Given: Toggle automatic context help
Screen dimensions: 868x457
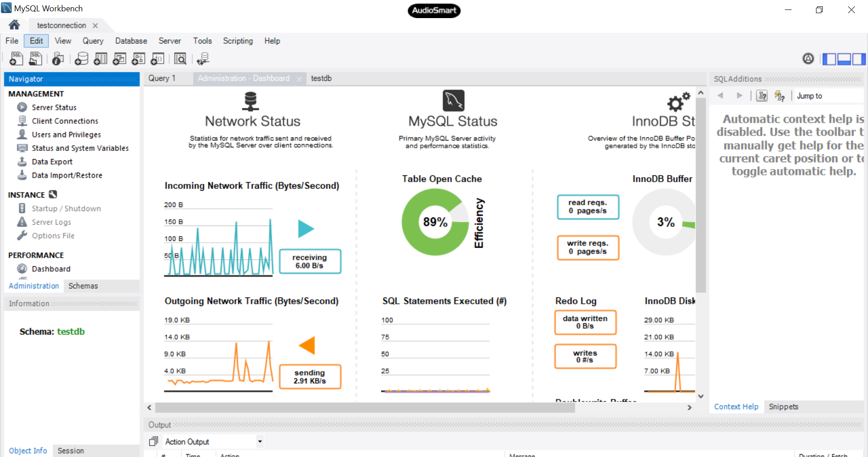Looking at the screenshot, I should [x=780, y=95].
